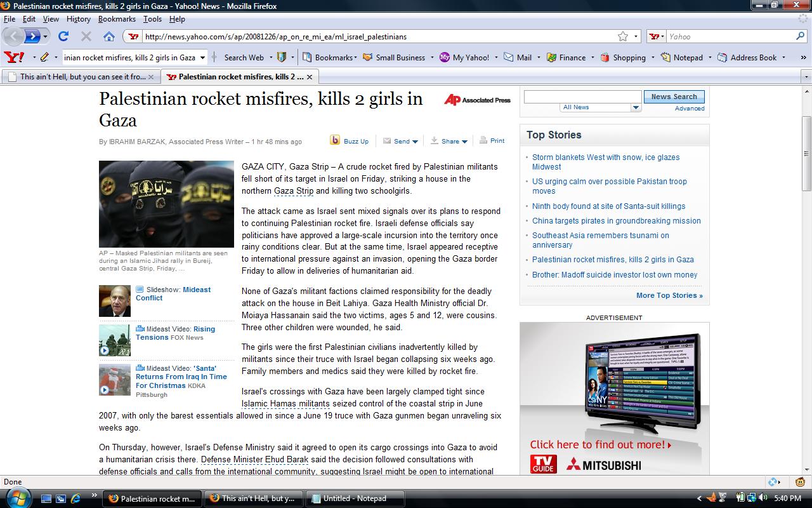Click the page's vertical scrollbar thumb
The width and height of the screenshot is (812, 508).
pos(806,153)
